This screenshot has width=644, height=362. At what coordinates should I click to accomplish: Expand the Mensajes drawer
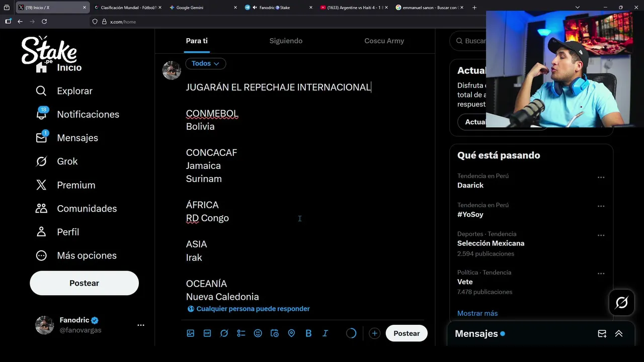click(x=619, y=334)
